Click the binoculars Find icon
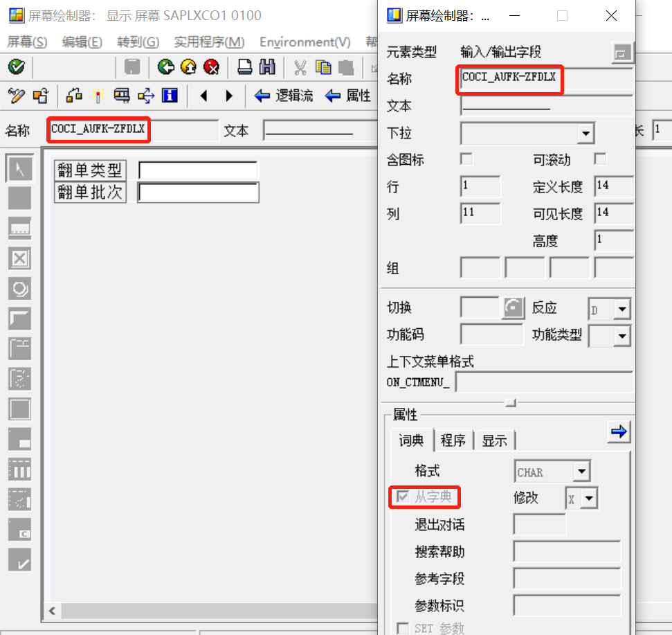 pos(267,67)
